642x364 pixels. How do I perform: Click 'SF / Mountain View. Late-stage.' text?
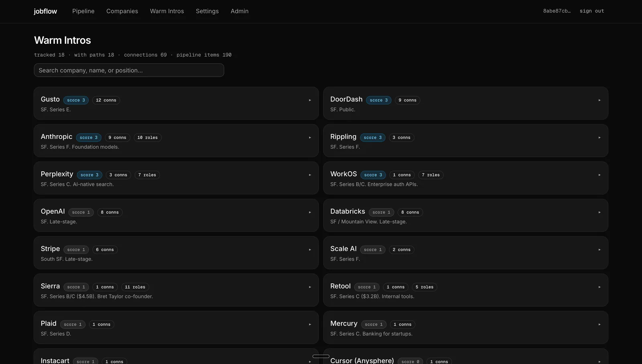[368, 222]
